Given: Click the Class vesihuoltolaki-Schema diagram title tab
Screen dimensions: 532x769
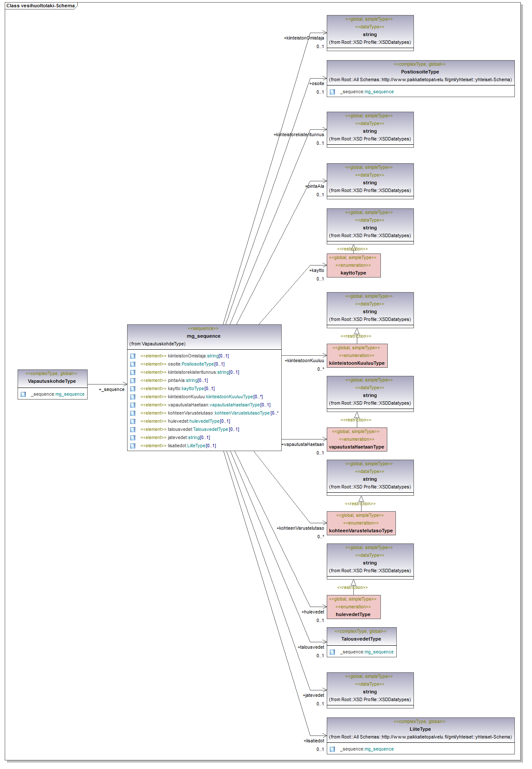Looking at the screenshot, I should coord(40,6).
